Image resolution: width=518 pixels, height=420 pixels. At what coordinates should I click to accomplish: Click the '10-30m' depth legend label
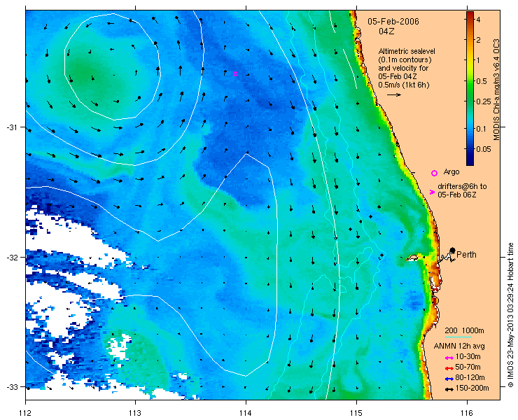468,357
